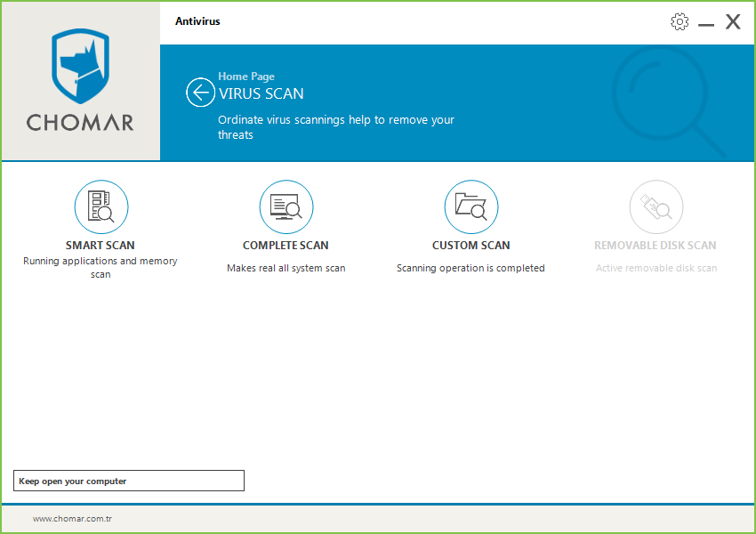Click 'Ordinate virus scannings help' description
Screen dimensions: 756x534
[x=336, y=127]
